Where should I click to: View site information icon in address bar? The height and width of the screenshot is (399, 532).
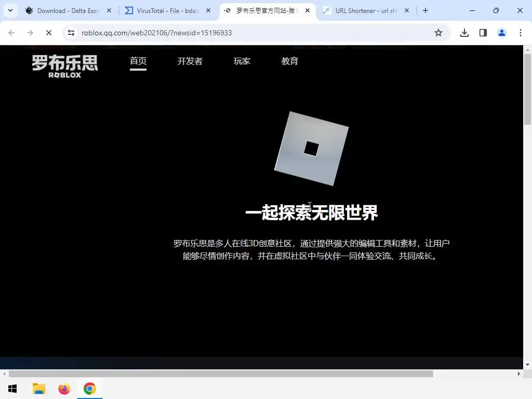coord(71,33)
